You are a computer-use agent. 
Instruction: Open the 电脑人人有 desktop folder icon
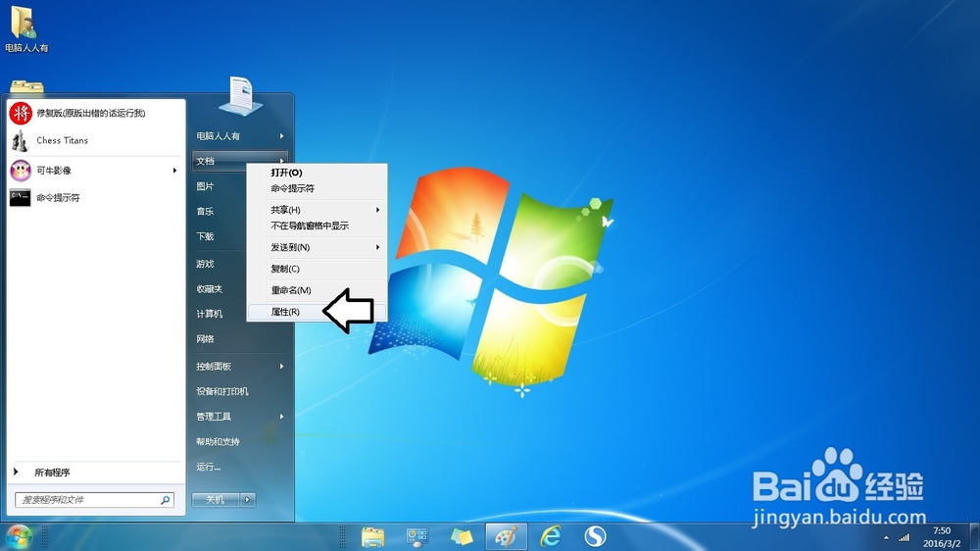pos(25,28)
